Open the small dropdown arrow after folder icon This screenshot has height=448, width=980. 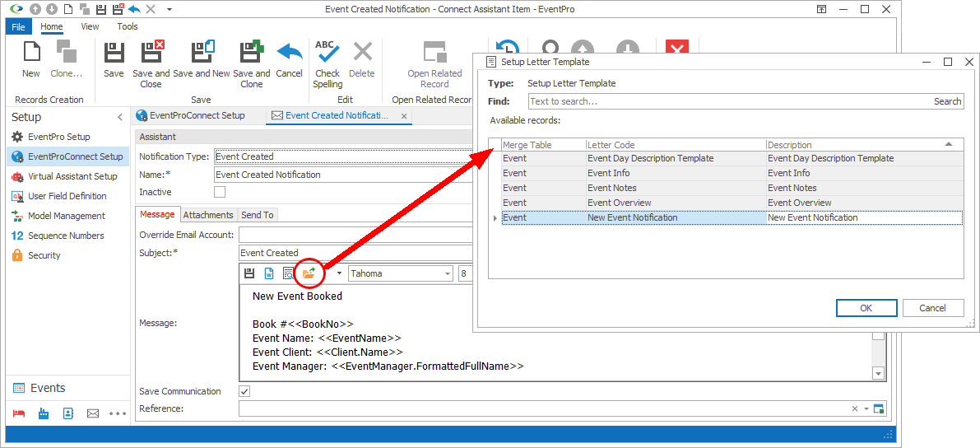click(339, 273)
